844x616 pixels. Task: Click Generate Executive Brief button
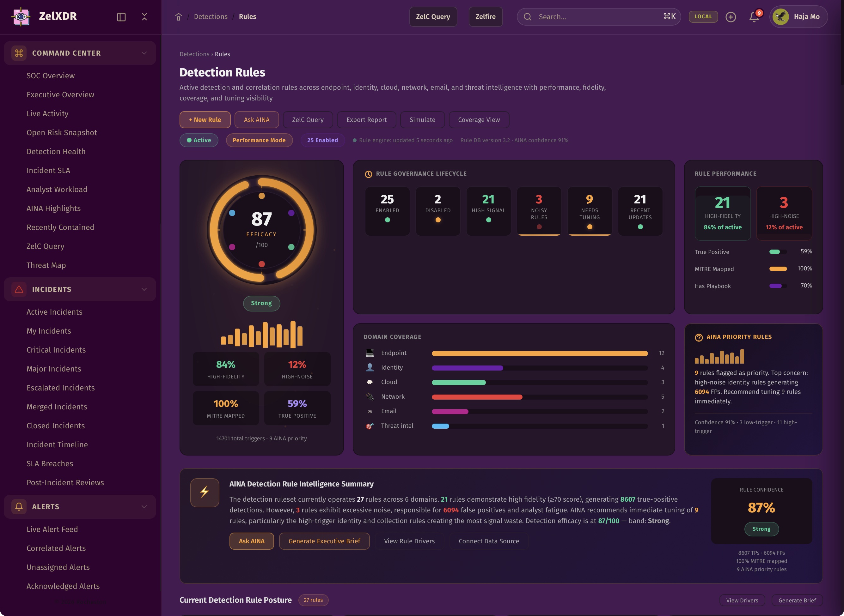click(x=324, y=541)
